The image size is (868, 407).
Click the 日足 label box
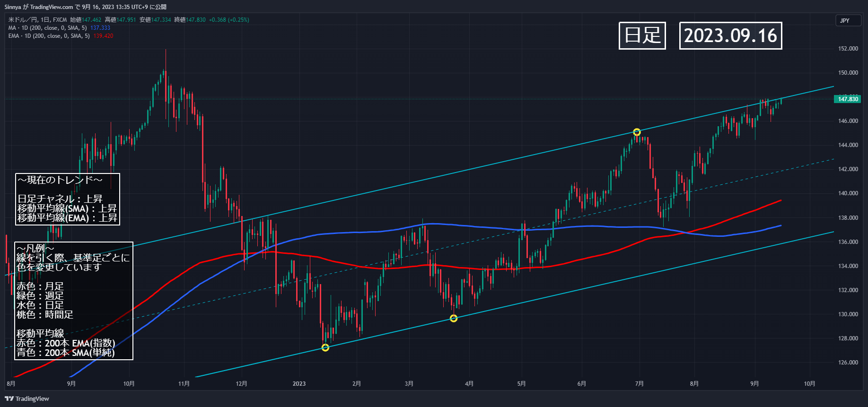642,35
